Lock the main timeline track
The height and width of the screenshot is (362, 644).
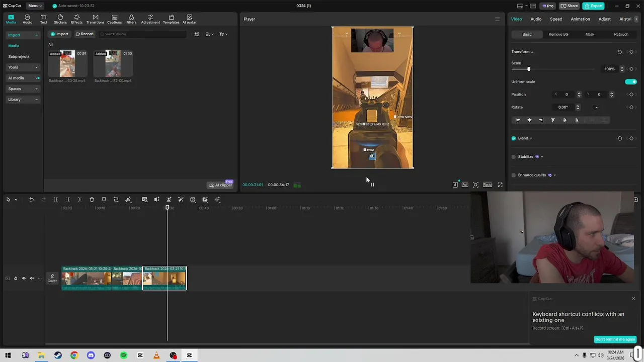coord(16,278)
